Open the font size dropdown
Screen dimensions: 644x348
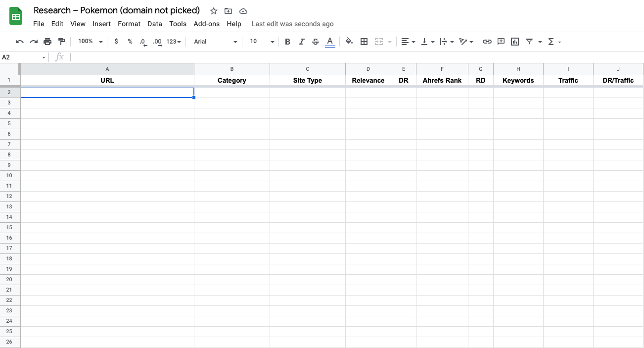pyautogui.click(x=262, y=42)
